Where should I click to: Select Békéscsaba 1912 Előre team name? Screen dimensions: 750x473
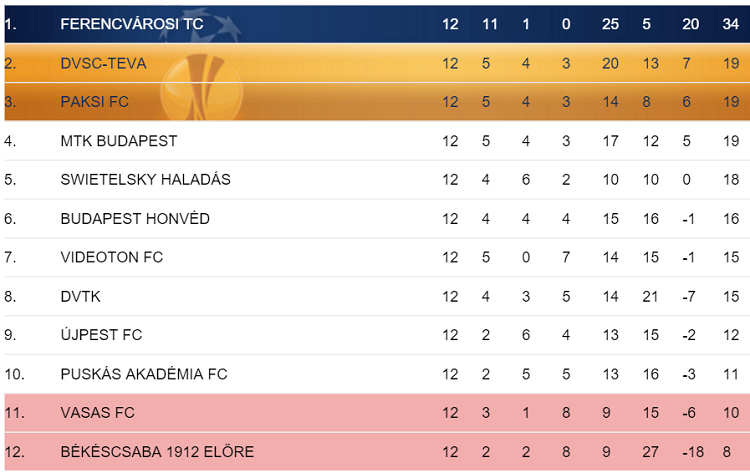point(157,451)
